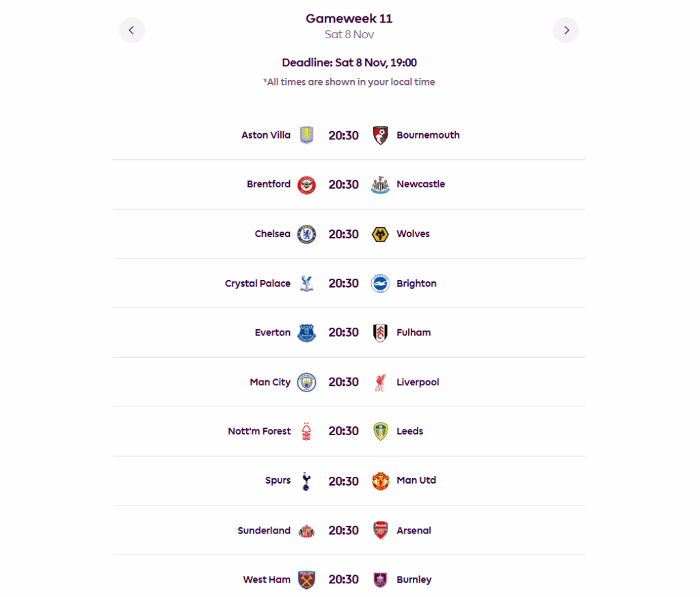Click the Aston Villa club crest

point(306,135)
